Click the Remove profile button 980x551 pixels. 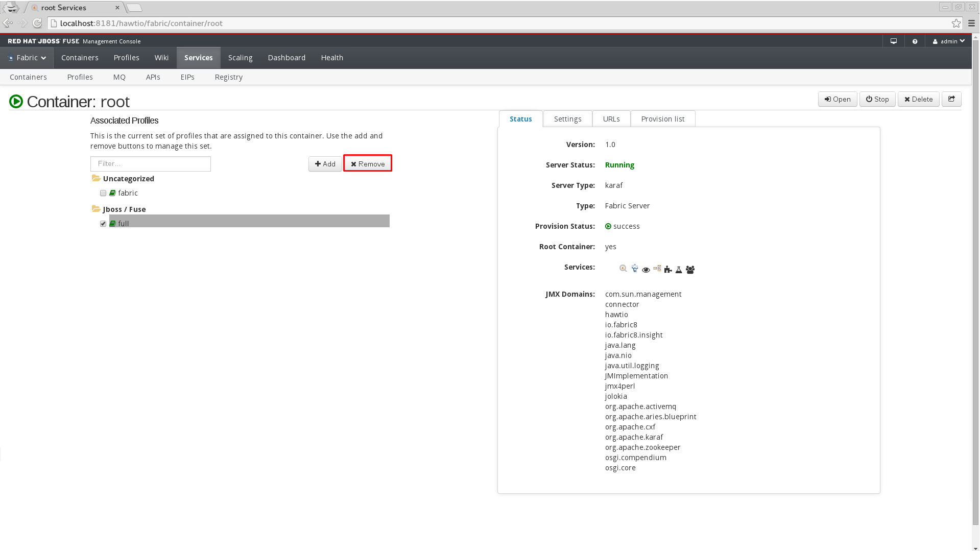click(368, 164)
